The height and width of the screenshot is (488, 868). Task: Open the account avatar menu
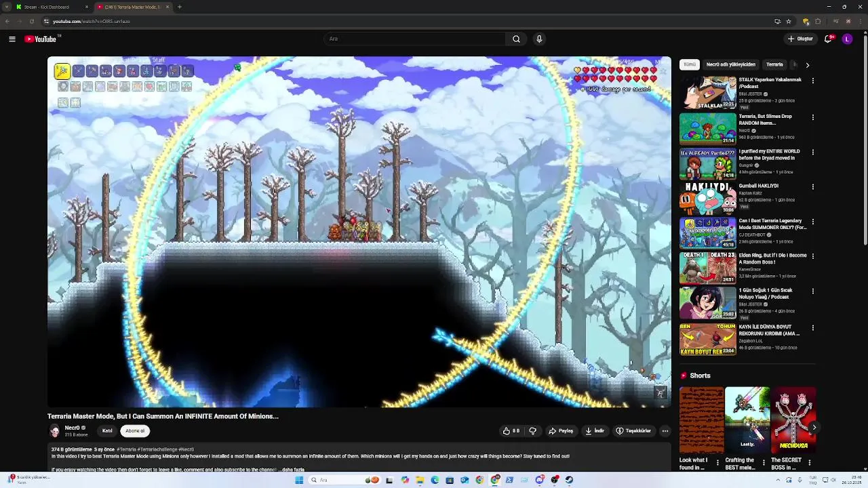[x=847, y=39]
